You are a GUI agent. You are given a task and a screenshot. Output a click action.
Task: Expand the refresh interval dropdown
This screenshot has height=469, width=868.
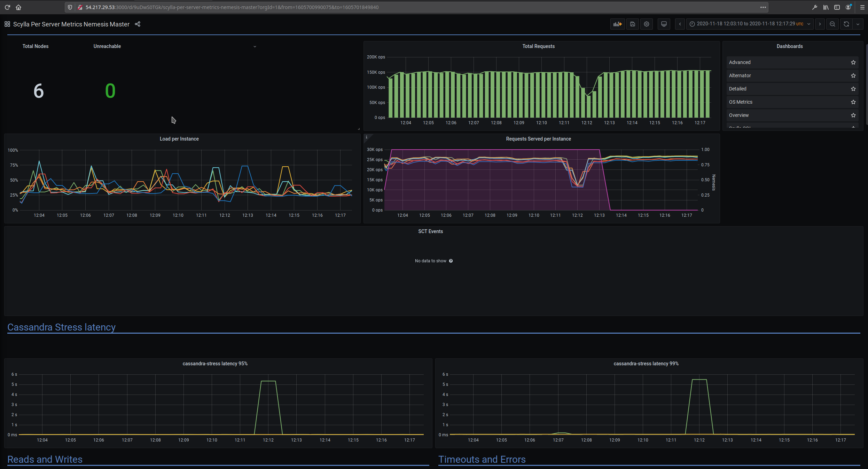point(858,24)
